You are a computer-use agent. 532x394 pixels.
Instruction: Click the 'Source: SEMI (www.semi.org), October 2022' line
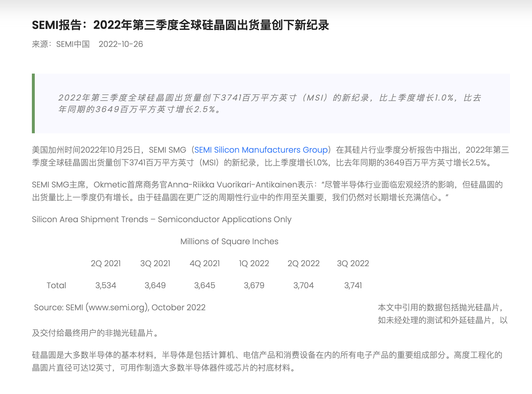[120, 307]
